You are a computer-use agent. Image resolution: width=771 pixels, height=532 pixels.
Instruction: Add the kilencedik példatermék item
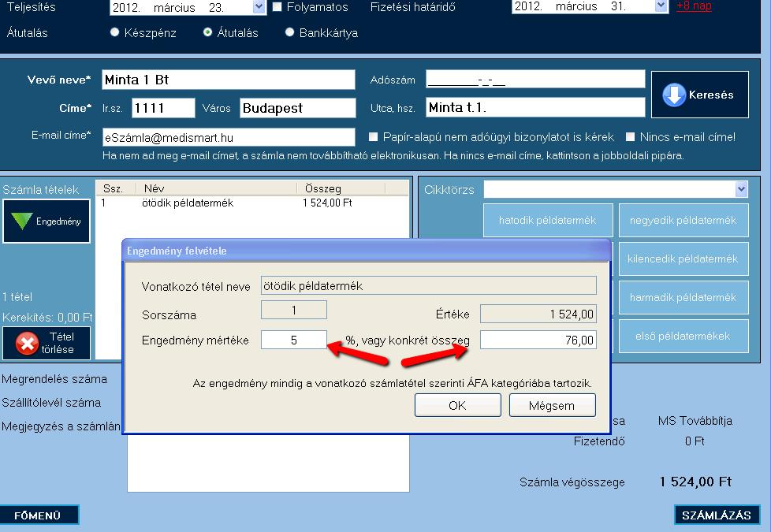[x=683, y=259]
